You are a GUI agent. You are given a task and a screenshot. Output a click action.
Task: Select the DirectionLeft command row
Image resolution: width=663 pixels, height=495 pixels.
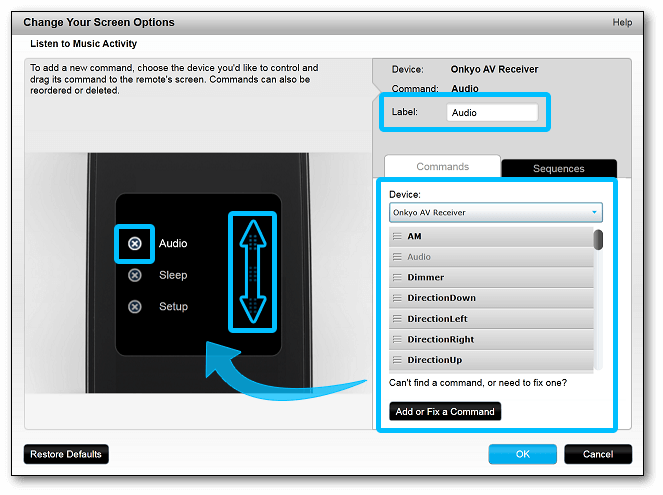[491, 319]
